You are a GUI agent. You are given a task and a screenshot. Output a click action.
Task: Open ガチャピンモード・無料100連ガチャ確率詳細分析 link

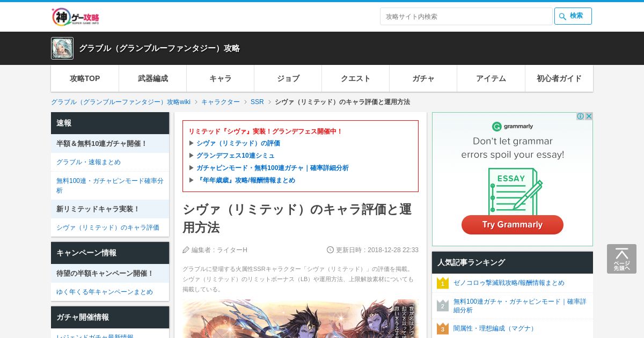tap(273, 168)
